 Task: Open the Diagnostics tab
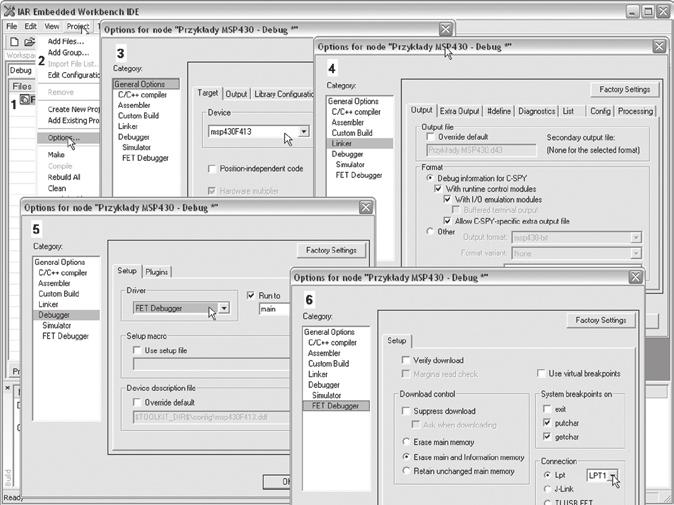(536, 111)
